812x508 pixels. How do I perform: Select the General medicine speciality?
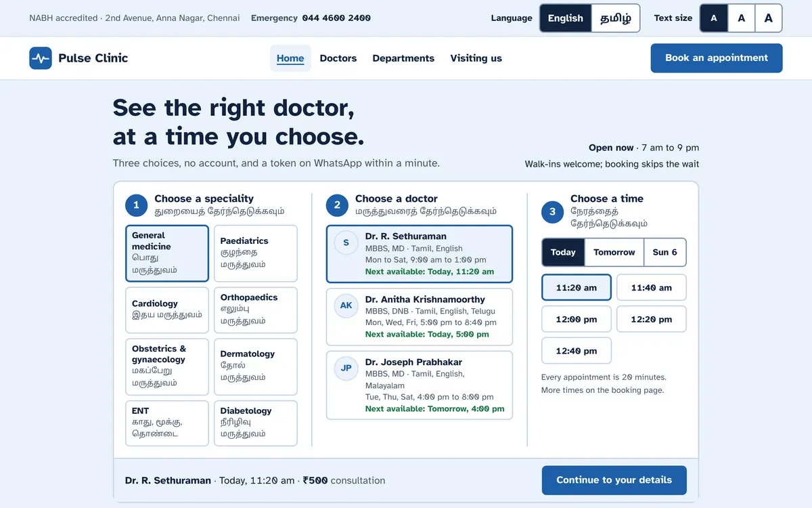tap(167, 253)
